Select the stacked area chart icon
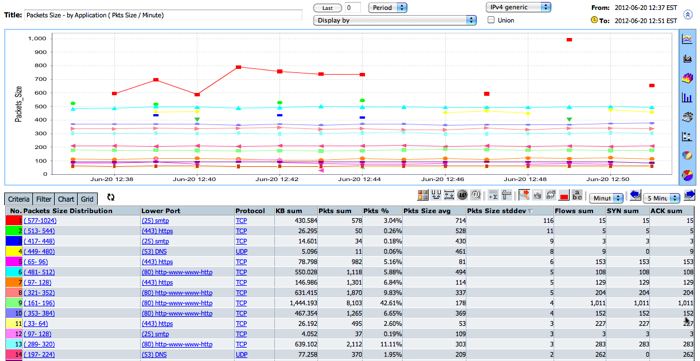 pyautogui.click(x=688, y=58)
